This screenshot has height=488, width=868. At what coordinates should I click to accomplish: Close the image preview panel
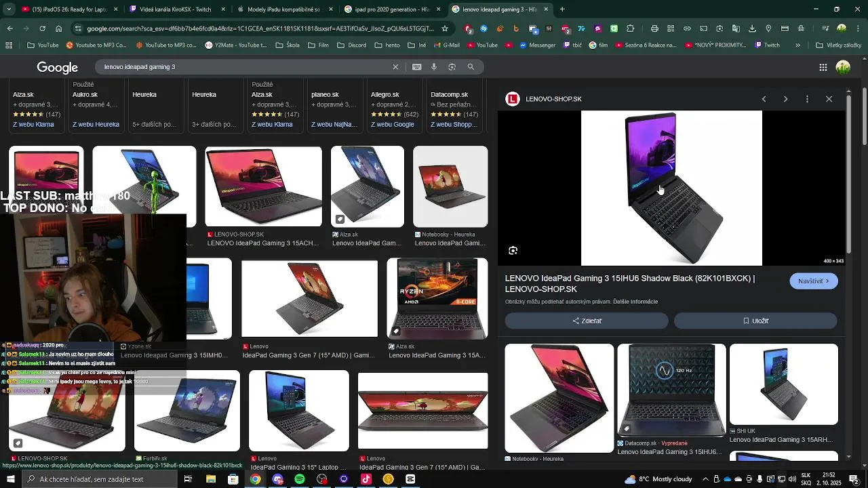[829, 99]
